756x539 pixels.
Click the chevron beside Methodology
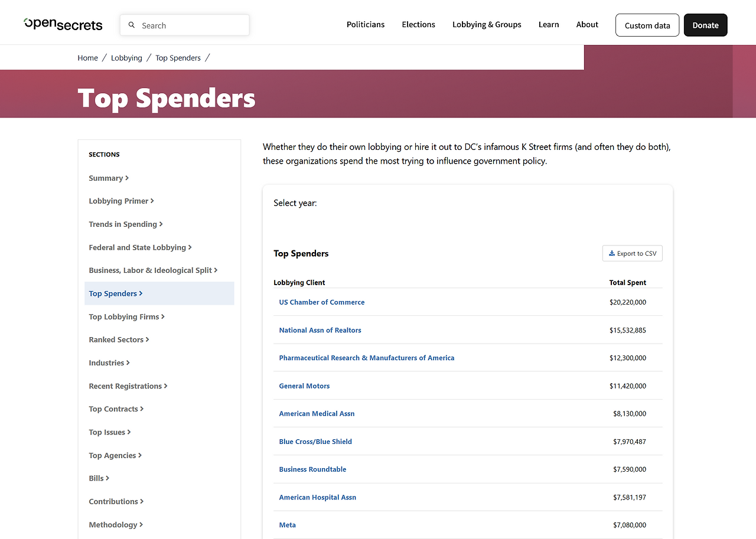[x=141, y=525]
